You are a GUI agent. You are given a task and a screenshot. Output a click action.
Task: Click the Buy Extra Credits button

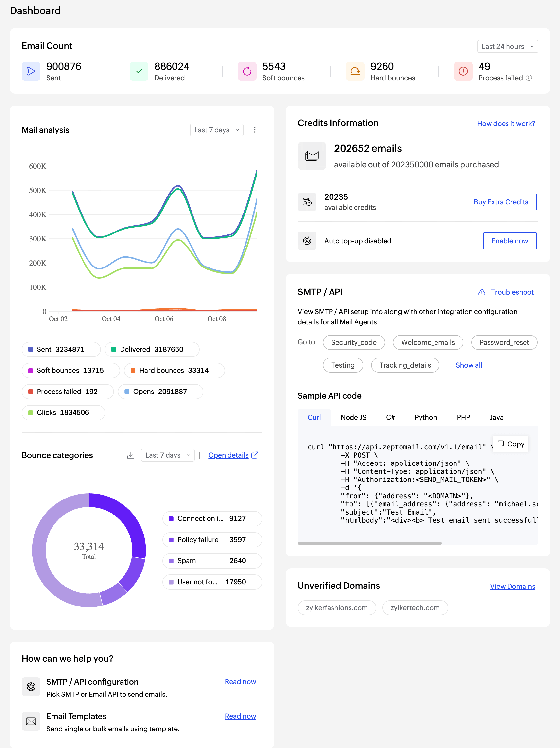coord(501,202)
